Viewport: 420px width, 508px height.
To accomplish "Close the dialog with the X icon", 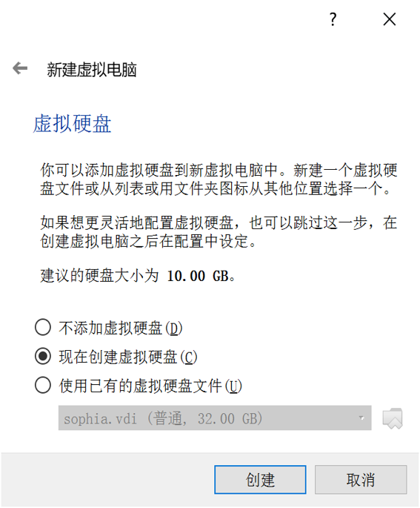I will pyautogui.click(x=390, y=19).
